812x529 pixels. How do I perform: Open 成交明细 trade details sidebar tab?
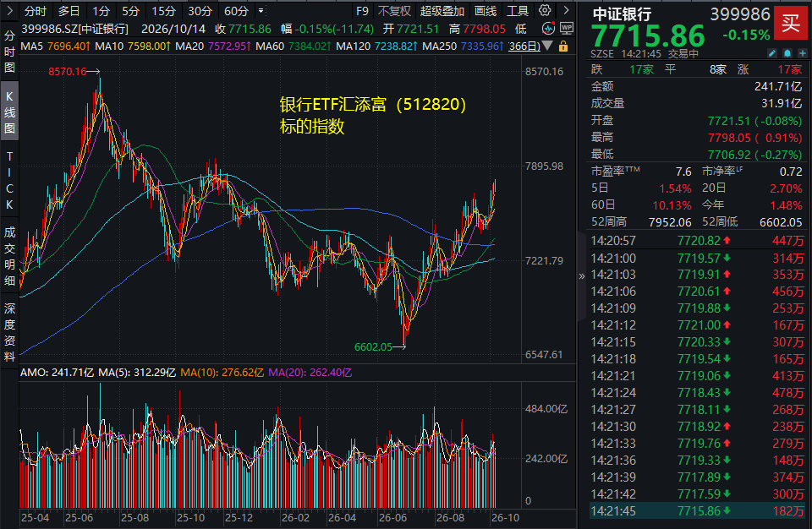[9, 256]
